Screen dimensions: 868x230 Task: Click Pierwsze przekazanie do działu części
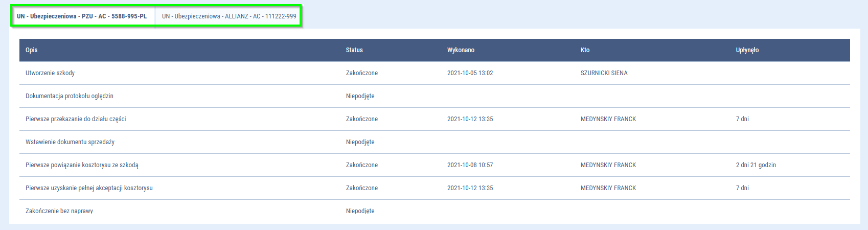click(76, 119)
